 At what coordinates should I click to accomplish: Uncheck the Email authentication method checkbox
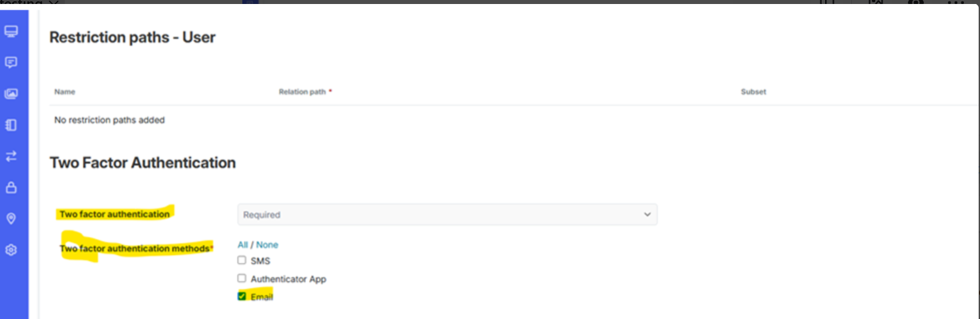coord(242,296)
